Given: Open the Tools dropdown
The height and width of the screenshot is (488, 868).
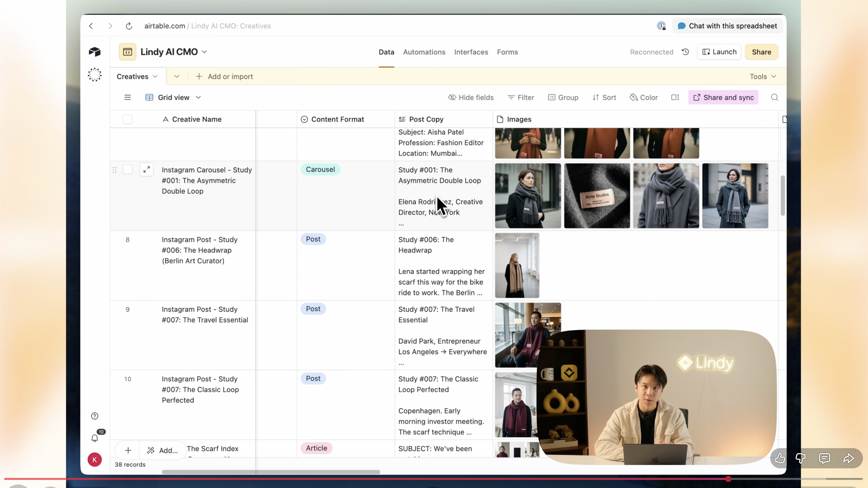Looking at the screenshot, I should click(x=763, y=76).
